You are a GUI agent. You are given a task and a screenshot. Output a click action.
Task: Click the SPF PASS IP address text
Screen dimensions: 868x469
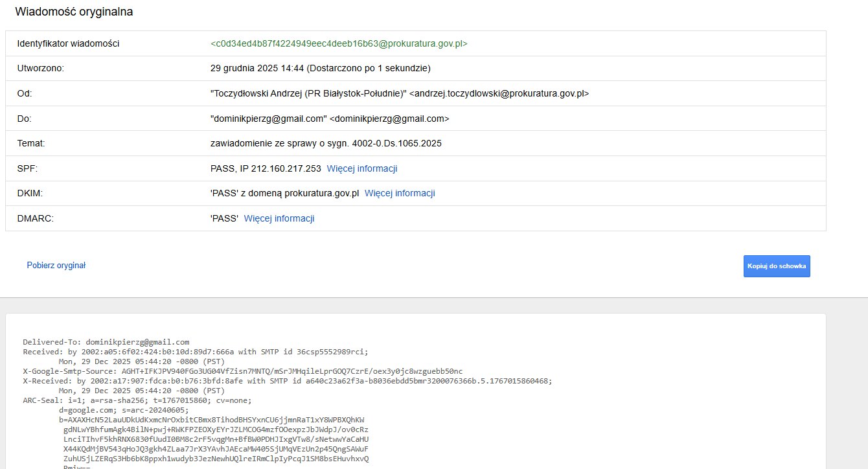click(x=266, y=168)
